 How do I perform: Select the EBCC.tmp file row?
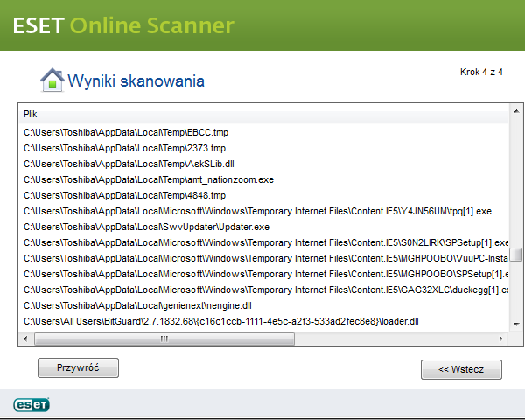point(264,132)
